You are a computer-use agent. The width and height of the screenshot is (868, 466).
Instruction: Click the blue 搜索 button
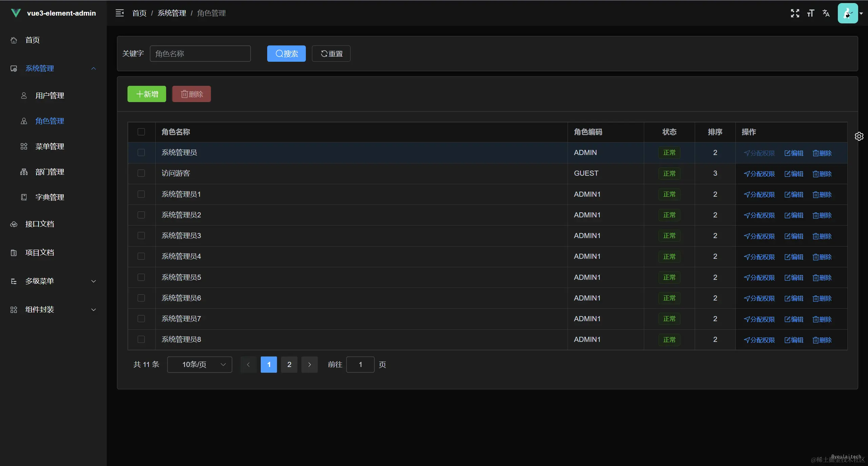click(286, 54)
